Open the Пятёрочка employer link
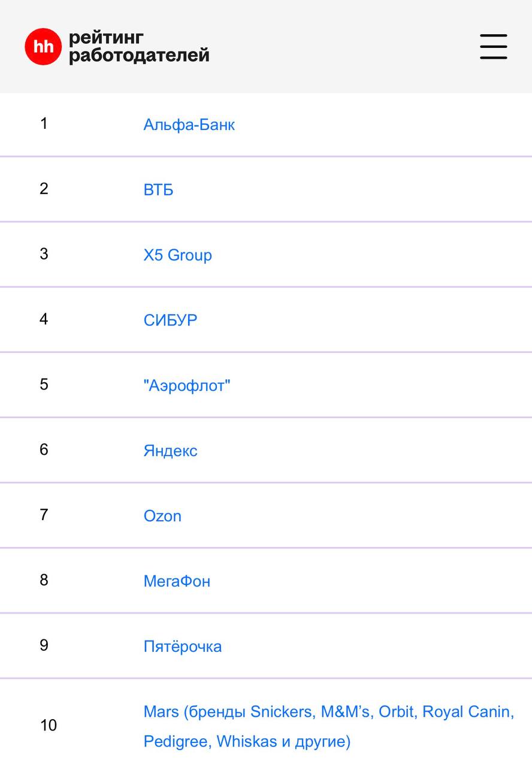The width and height of the screenshot is (532, 767). (x=182, y=647)
